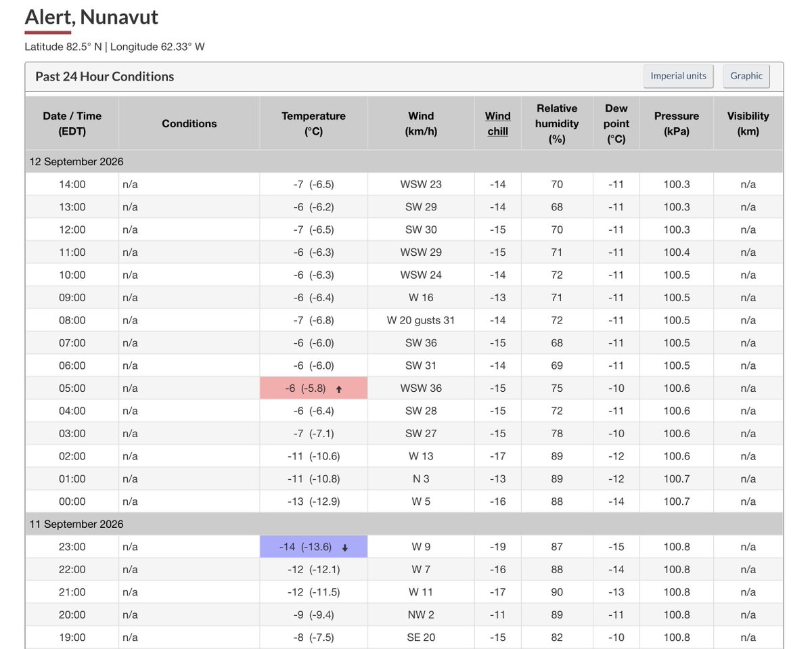Screen dimensions: 812x649
Task: Click the 11 September 2026 date row
Action: pyautogui.click(x=405, y=524)
